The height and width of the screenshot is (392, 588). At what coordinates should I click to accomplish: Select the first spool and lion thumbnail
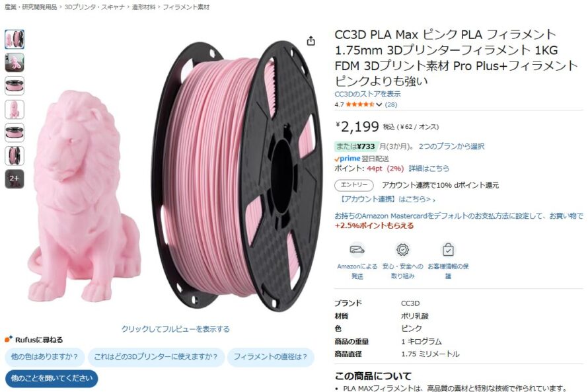[15, 40]
